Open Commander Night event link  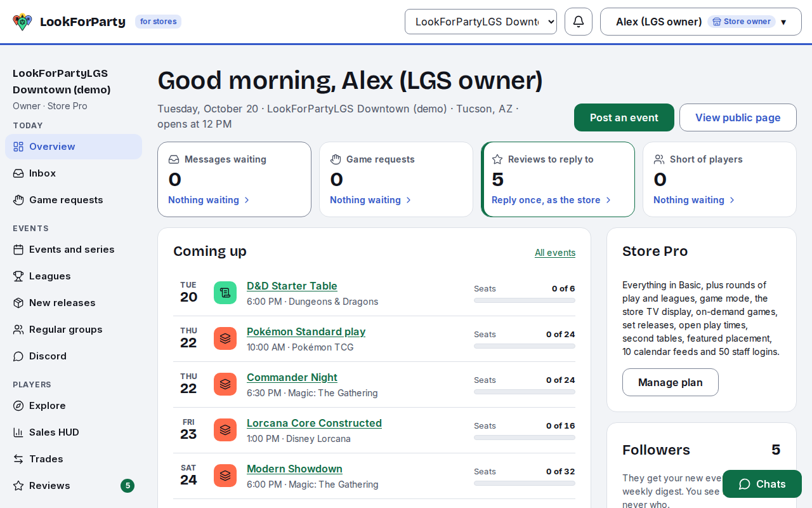(x=292, y=378)
